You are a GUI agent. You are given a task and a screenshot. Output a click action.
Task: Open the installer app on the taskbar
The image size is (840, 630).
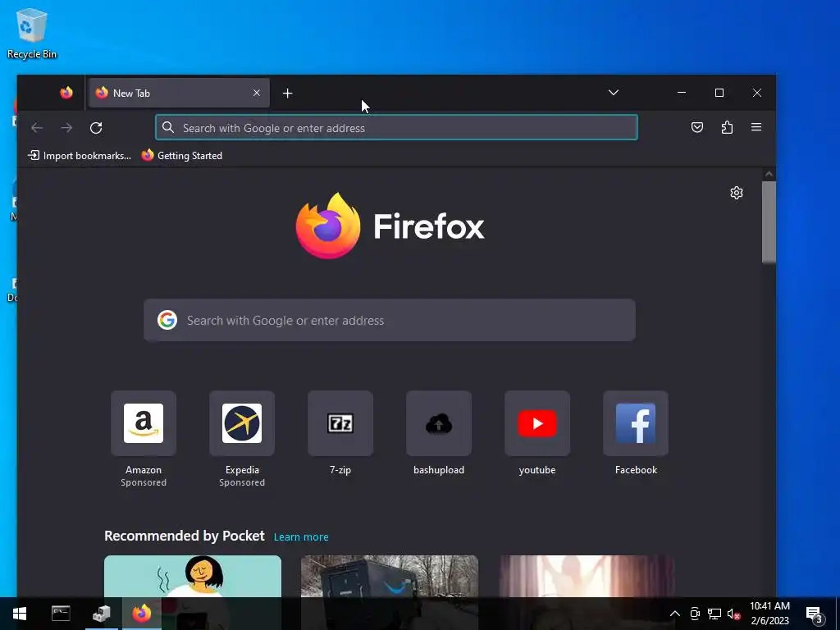point(101,614)
